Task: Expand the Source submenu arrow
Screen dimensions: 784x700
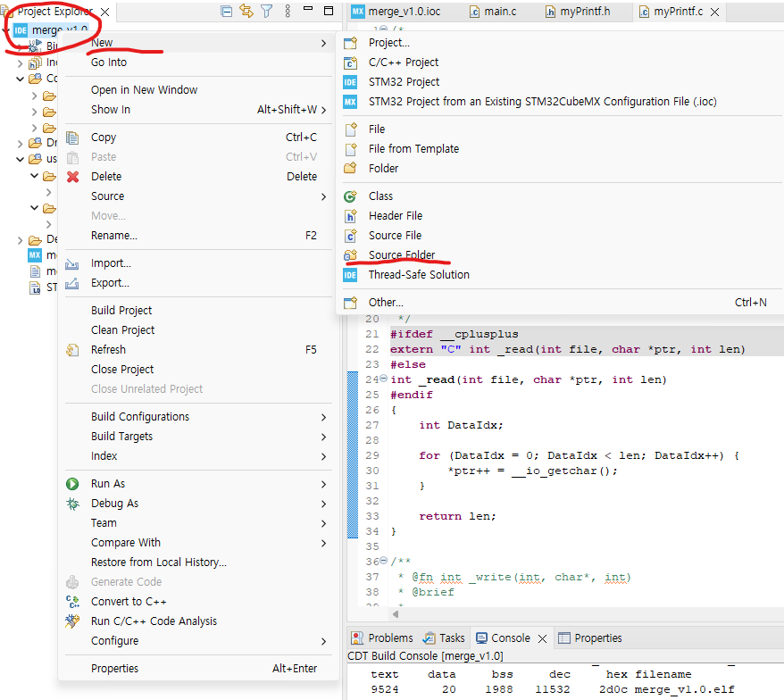Action: pyautogui.click(x=323, y=197)
